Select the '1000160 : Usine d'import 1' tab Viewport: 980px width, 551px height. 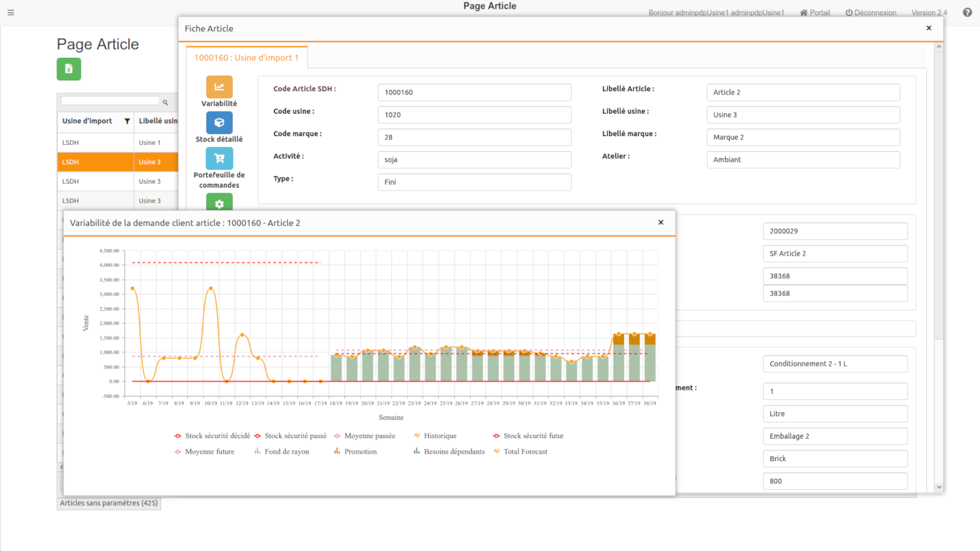pyautogui.click(x=246, y=58)
